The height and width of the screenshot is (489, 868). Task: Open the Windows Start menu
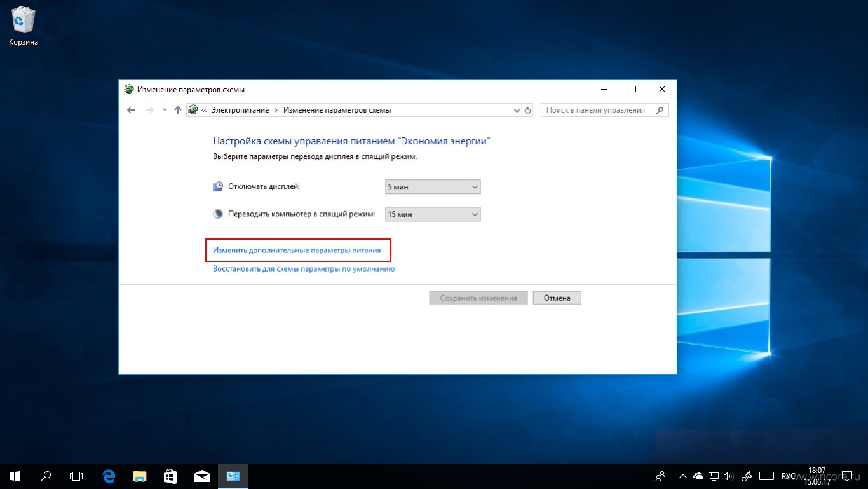pyautogui.click(x=15, y=476)
